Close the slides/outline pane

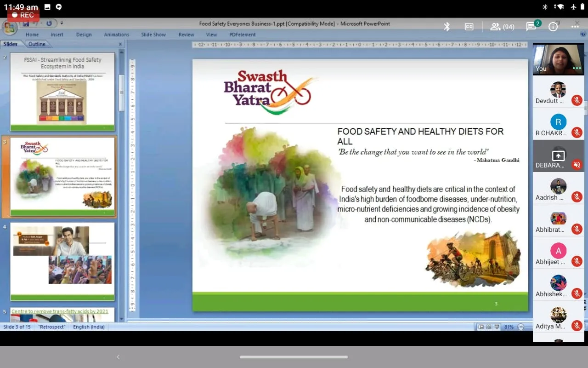(120, 45)
